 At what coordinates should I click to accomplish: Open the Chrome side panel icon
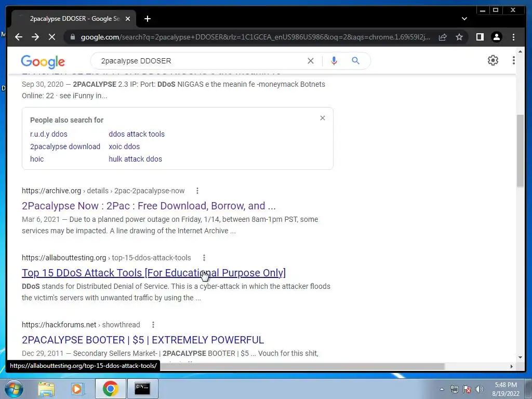pos(480,37)
